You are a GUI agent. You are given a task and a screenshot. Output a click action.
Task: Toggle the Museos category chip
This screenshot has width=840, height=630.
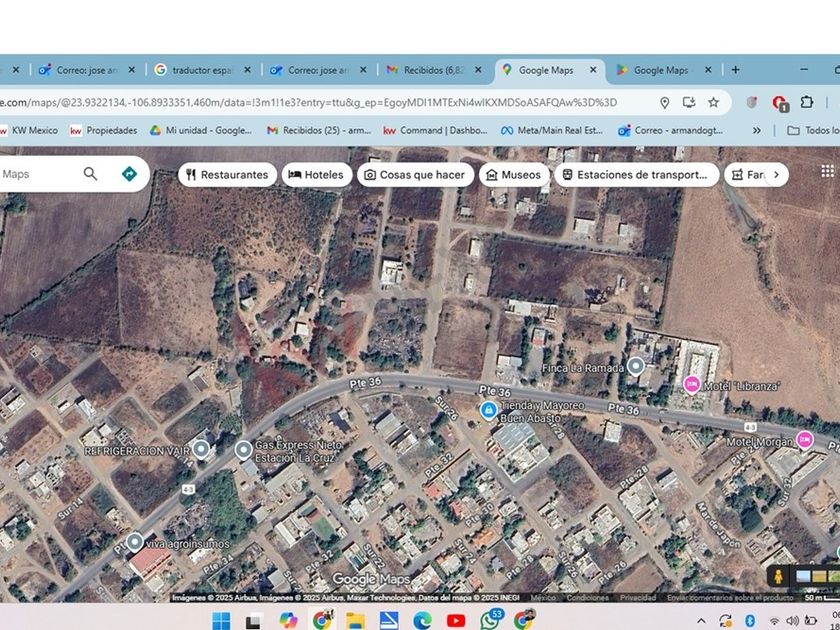pyautogui.click(x=513, y=174)
